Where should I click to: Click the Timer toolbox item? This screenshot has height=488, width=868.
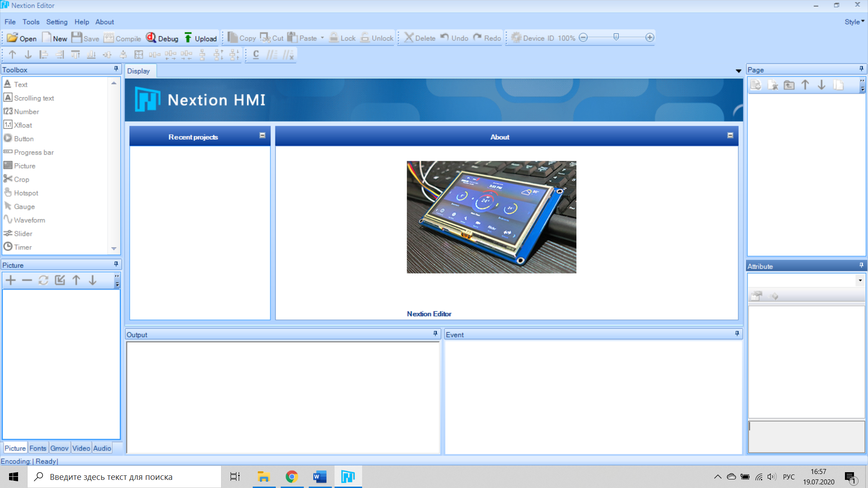click(23, 247)
